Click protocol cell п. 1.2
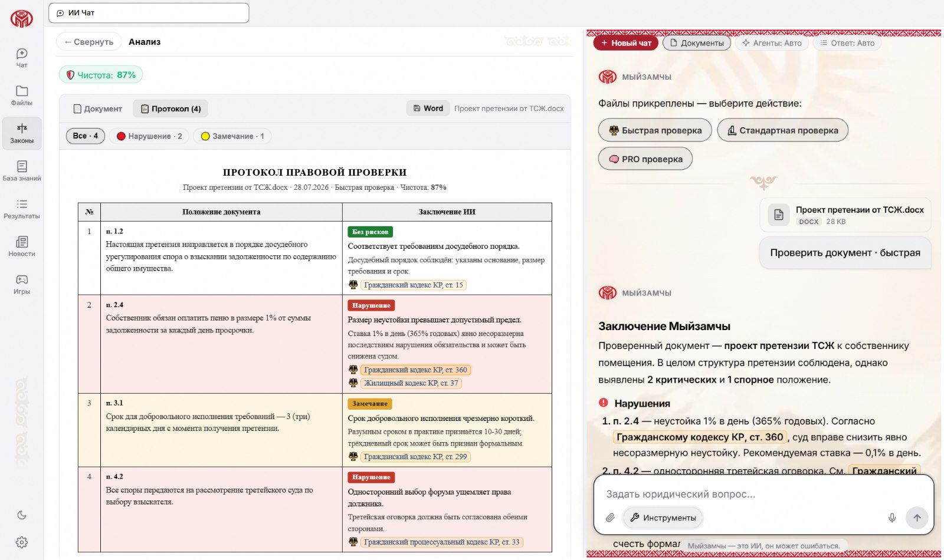944x560 pixels. (x=221, y=258)
